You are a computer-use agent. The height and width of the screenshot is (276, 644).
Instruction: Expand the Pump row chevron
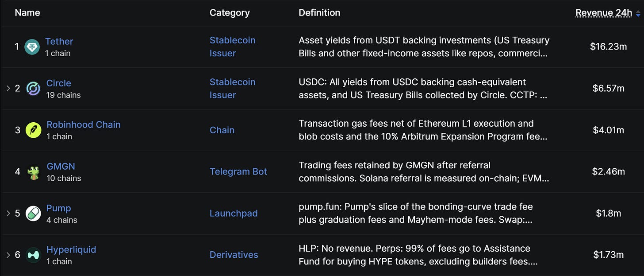pos(8,214)
